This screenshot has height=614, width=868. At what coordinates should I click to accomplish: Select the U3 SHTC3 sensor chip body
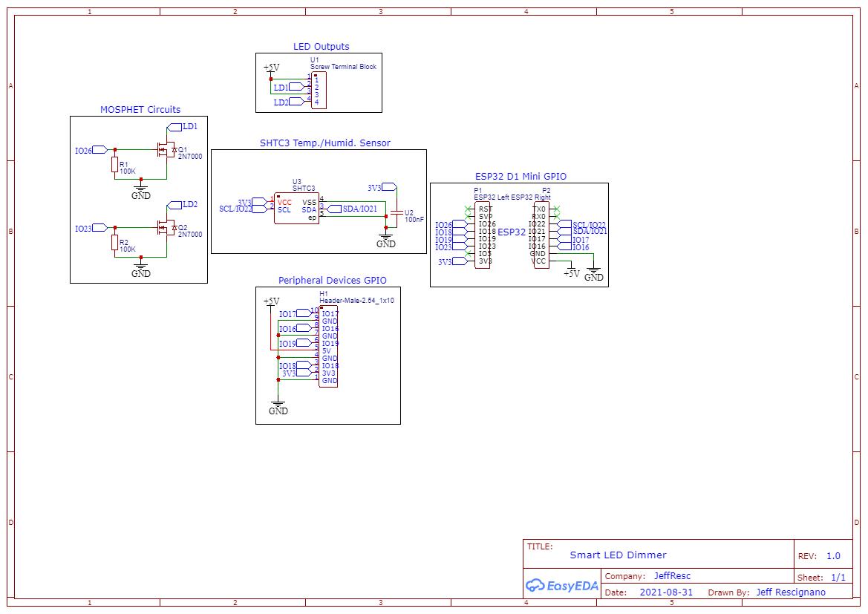click(296, 209)
